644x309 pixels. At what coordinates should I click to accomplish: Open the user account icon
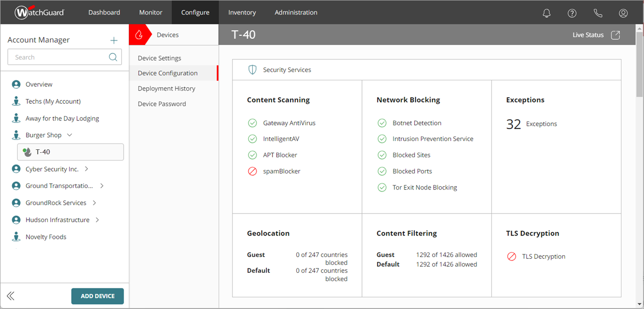[x=623, y=13]
